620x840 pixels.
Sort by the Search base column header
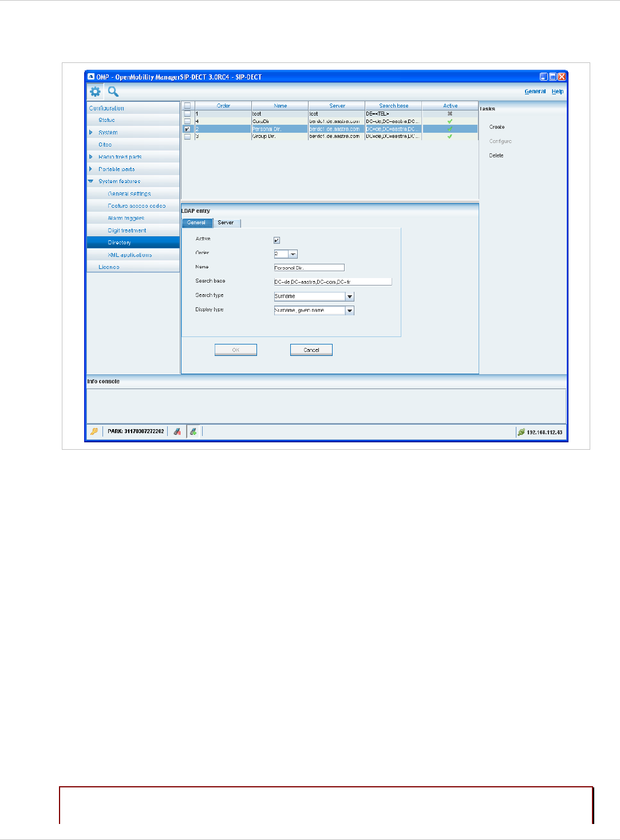point(393,106)
